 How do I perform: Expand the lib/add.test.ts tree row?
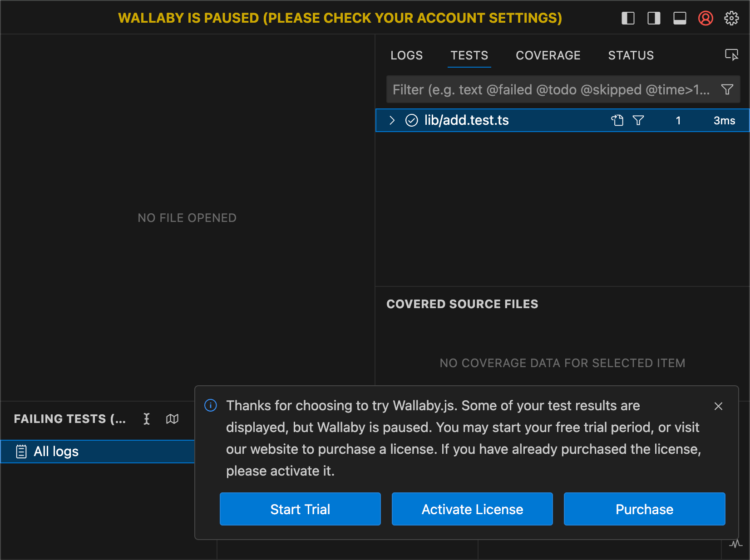click(392, 120)
